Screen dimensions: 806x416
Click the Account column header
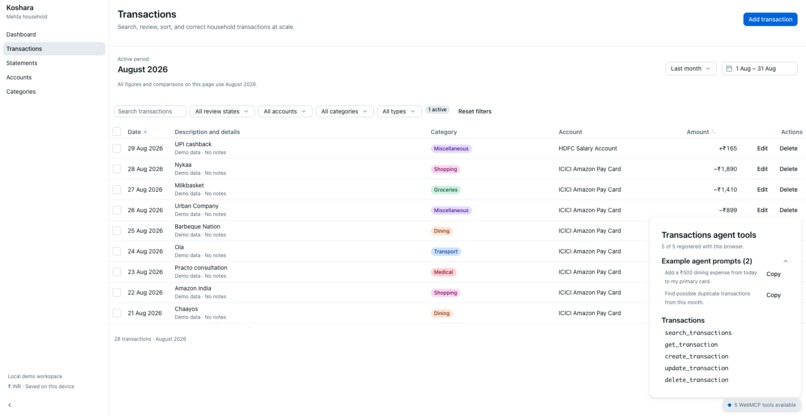coord(570,132)
